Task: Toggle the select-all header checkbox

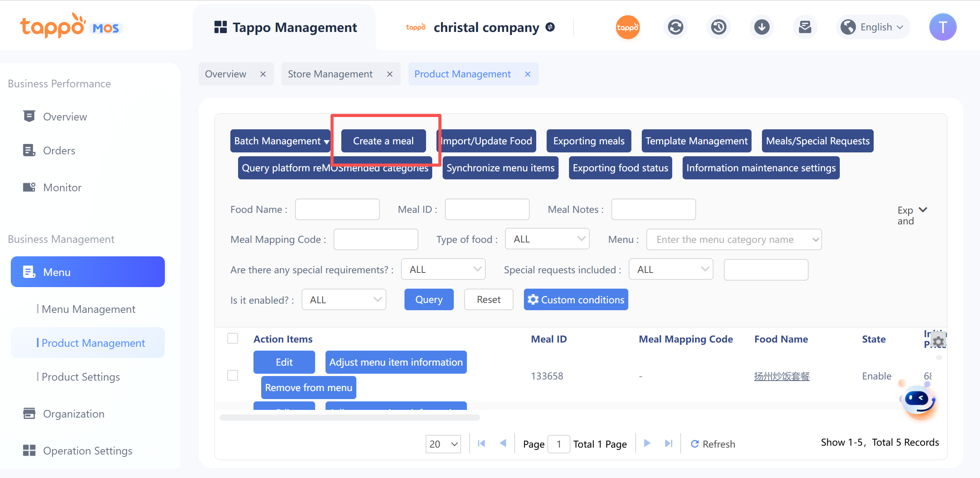Action: point(233,339)
